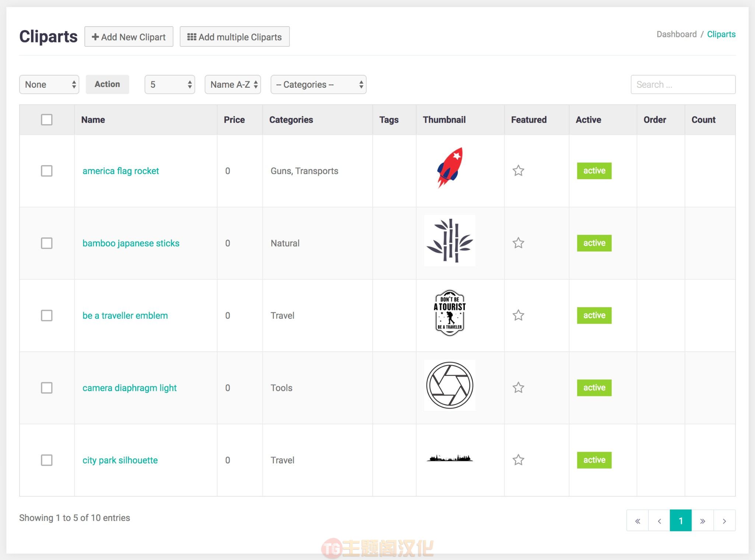The width and height of the screenshot is (755, 560).
Task: Star the camera diaphragm light featured icon
Action: [x=518, y=387]
